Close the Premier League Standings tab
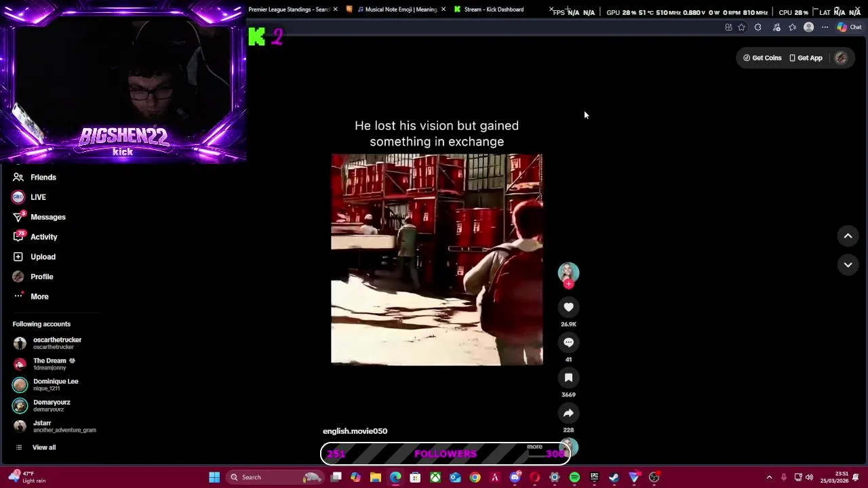This screenshot has height=488, width=868. [x=335, y=9]
